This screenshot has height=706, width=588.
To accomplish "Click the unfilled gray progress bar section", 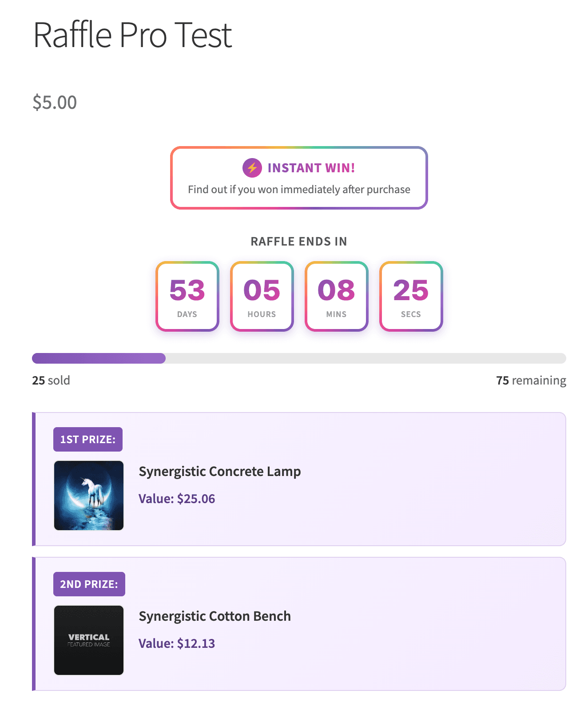I will pyautogui.click(x=366, y=358).
